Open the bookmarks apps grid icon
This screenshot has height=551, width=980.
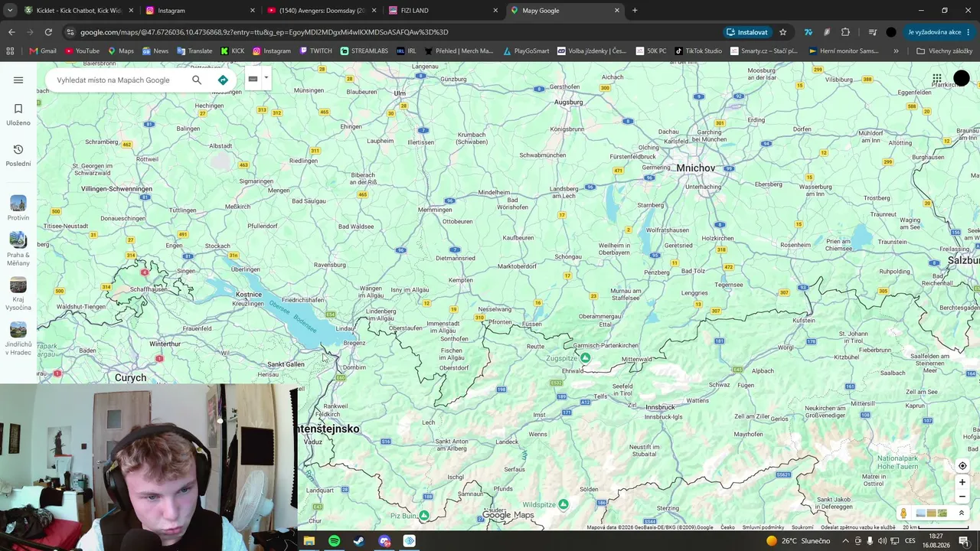(10, 51)
